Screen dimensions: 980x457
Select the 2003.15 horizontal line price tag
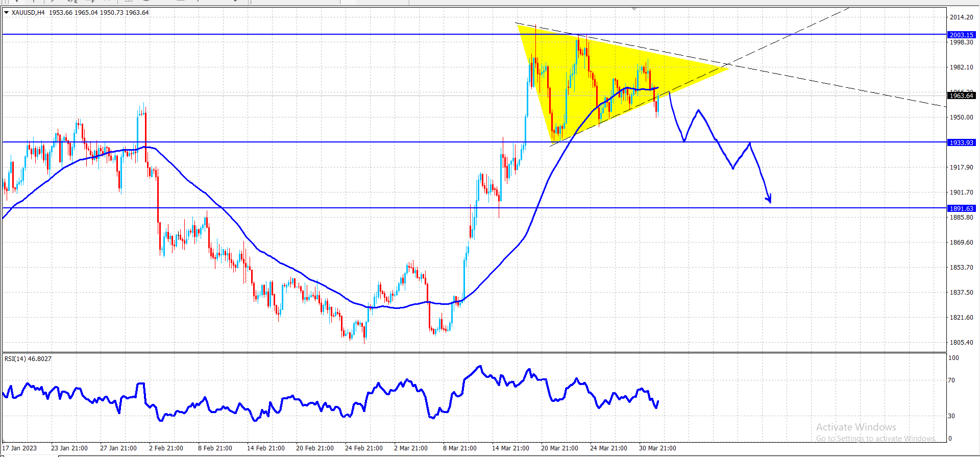(962, 35)
